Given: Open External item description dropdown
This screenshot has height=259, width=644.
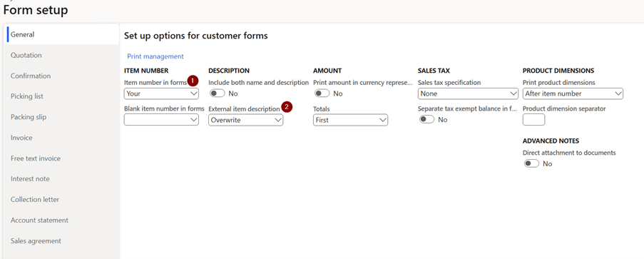Looking at the screenshot, I should [245, 120].
